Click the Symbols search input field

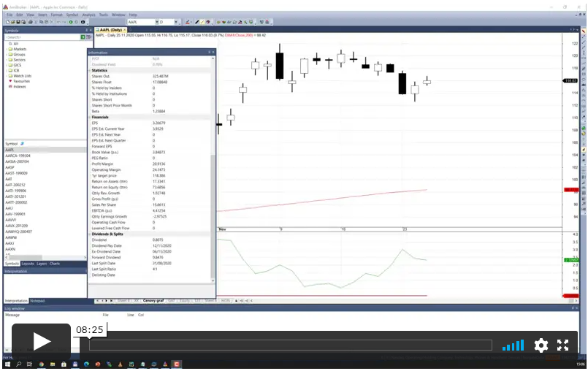42,37
